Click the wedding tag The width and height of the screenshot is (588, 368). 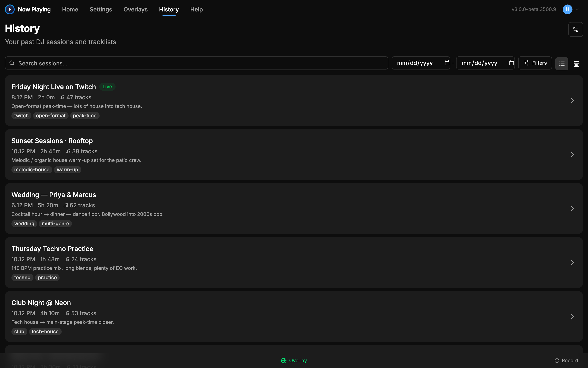(x=24, y=224)
